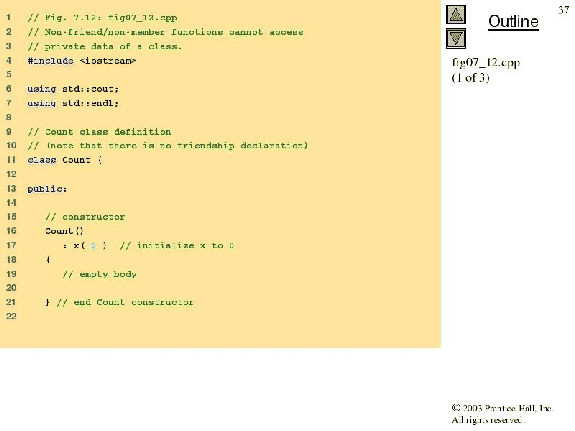The height and width of the screenshot is (431, 575).
Task: Click the '// empty body' comment
Action: pos(99,274)
